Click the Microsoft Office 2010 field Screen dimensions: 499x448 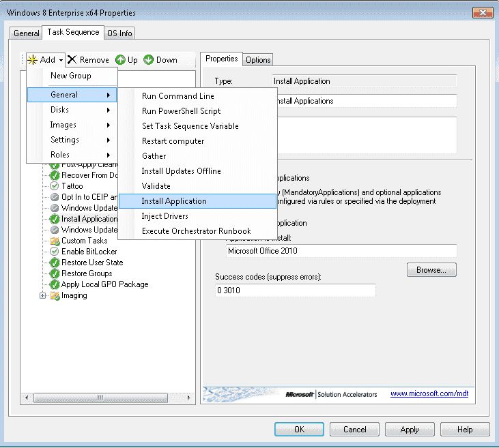click(341, 251)
